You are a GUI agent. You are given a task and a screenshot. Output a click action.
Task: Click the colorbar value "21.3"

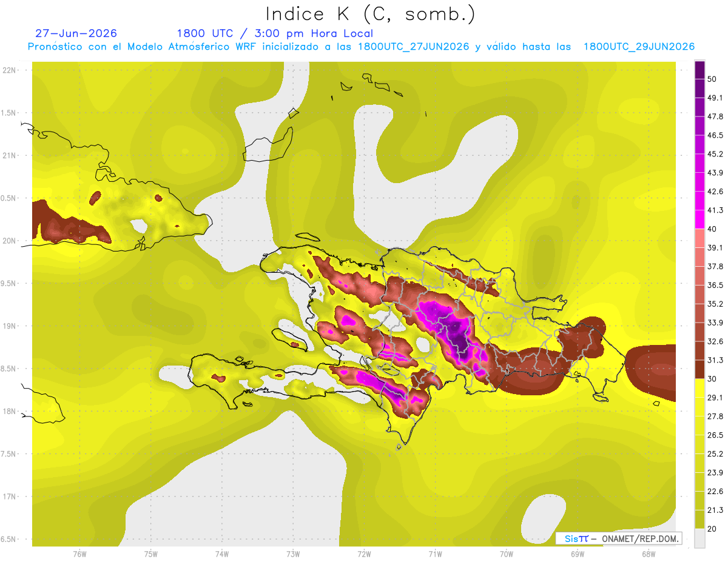(716, 510)
